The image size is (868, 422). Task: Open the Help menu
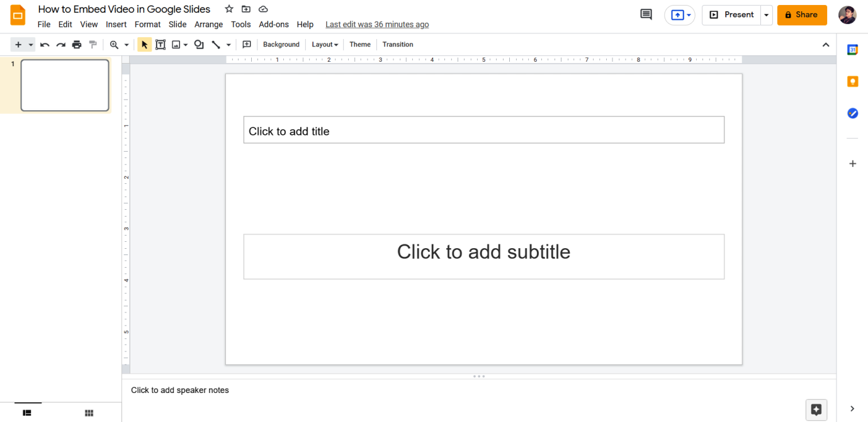pos(305,25)
